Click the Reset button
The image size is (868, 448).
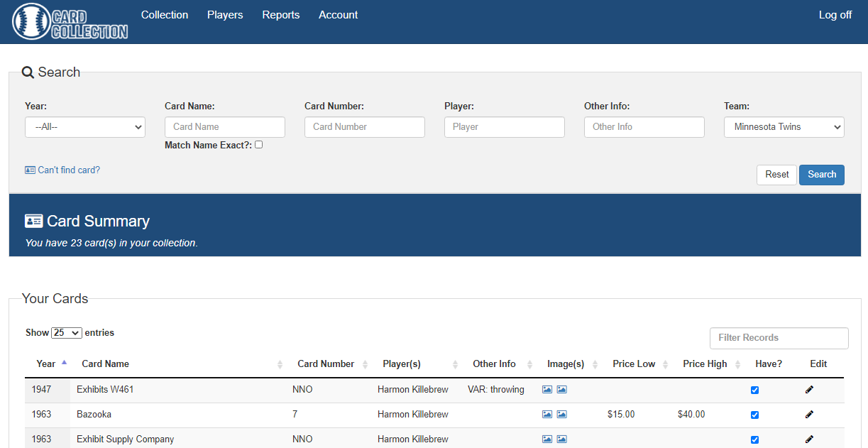click(776, 175)
